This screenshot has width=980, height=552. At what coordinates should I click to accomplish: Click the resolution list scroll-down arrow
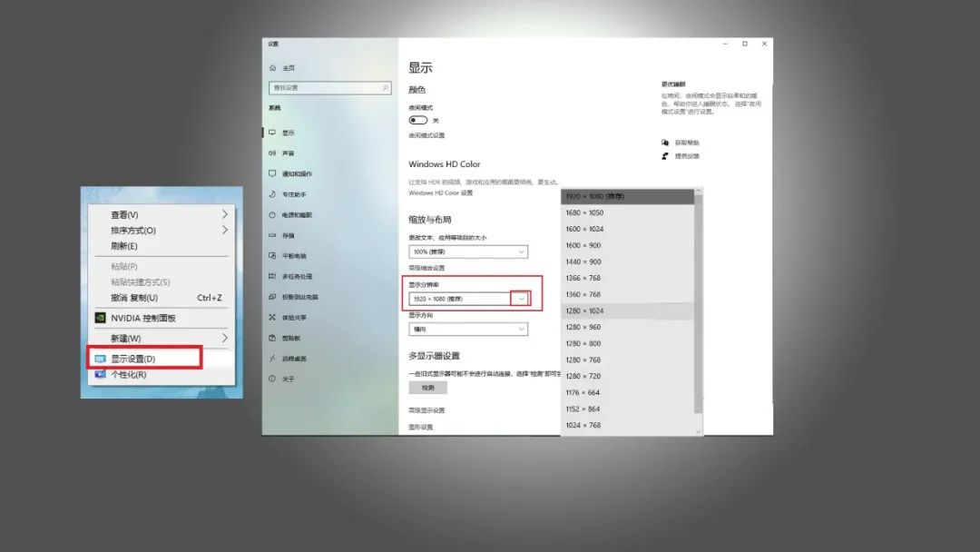pos(698,430)
